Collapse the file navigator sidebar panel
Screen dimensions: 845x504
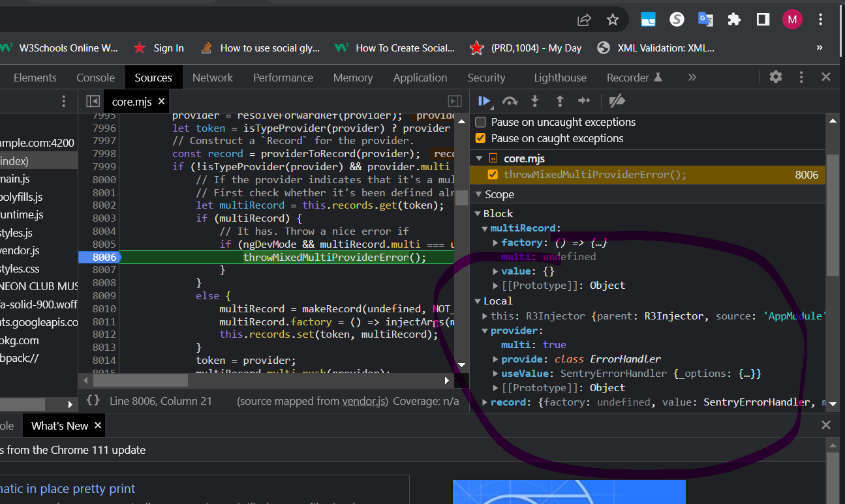tap(93, 101)
